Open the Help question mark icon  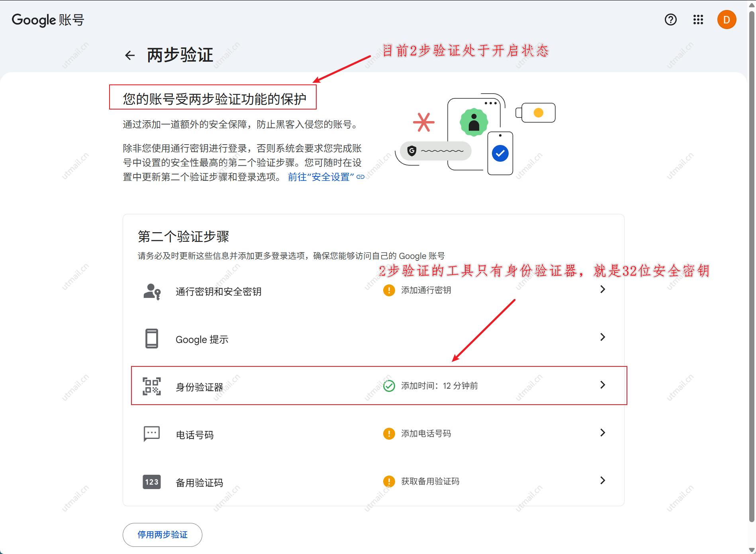point(671,20)
